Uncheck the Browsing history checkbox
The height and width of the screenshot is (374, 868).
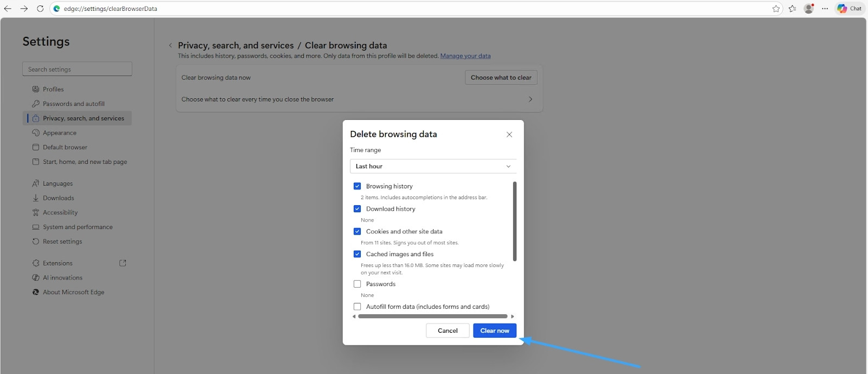click(357, 186)
